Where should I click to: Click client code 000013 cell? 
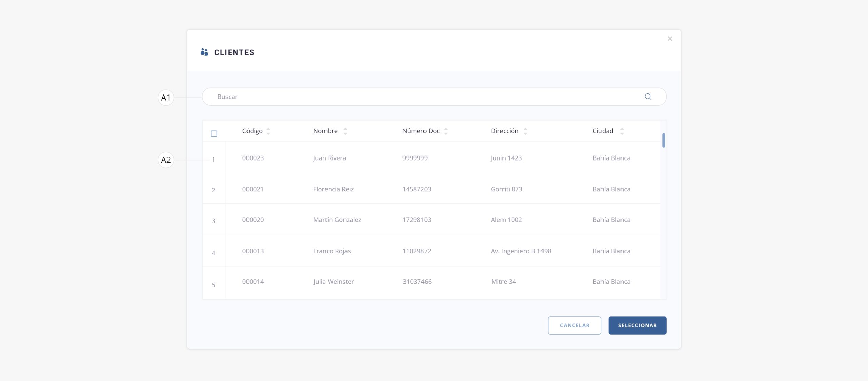253,251
